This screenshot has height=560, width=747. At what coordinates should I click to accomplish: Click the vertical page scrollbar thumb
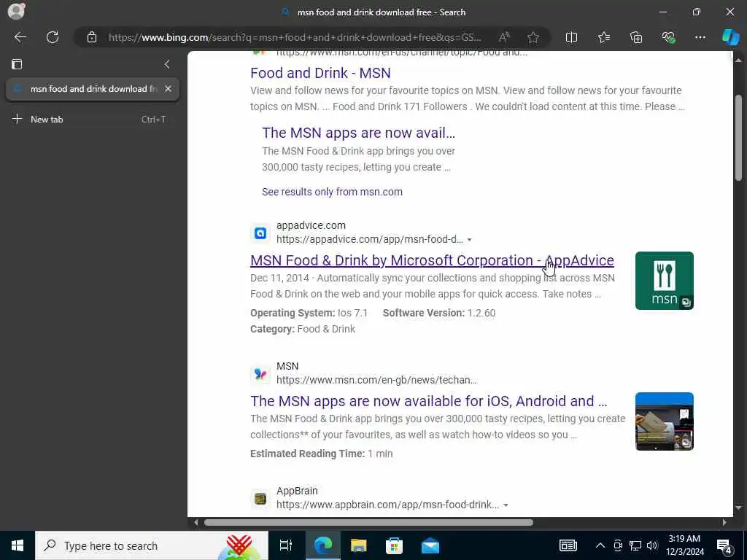pyautogui.click(x=738, y=138)
